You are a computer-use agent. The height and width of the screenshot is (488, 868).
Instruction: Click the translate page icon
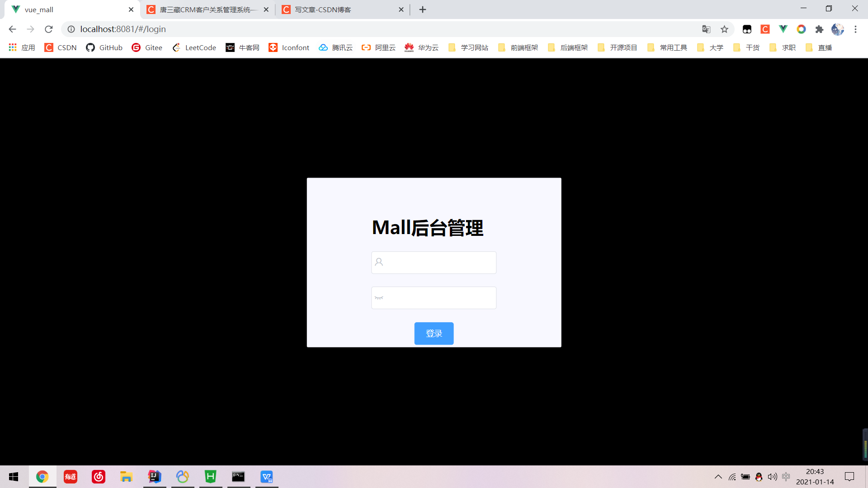(x=706, y=29)
